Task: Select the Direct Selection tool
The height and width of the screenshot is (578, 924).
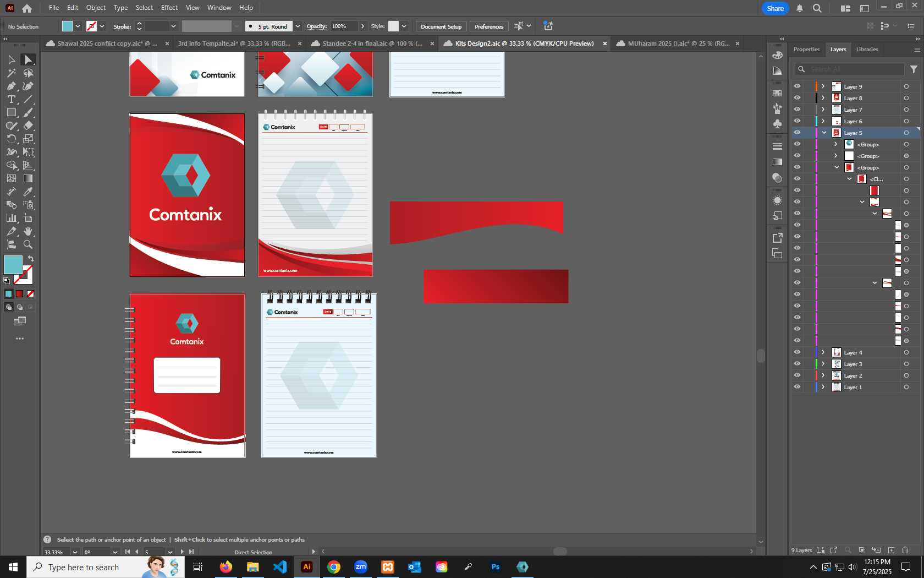Action: (28, 59)
